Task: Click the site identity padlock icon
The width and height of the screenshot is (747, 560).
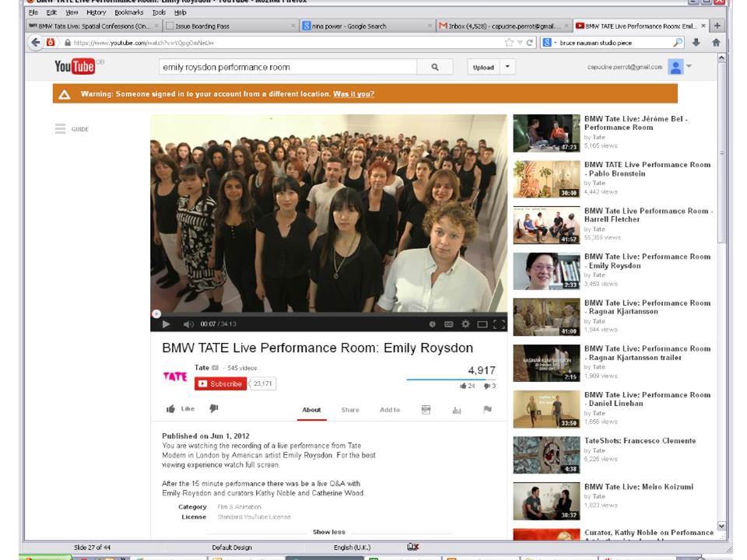Action: click(67, 43)
